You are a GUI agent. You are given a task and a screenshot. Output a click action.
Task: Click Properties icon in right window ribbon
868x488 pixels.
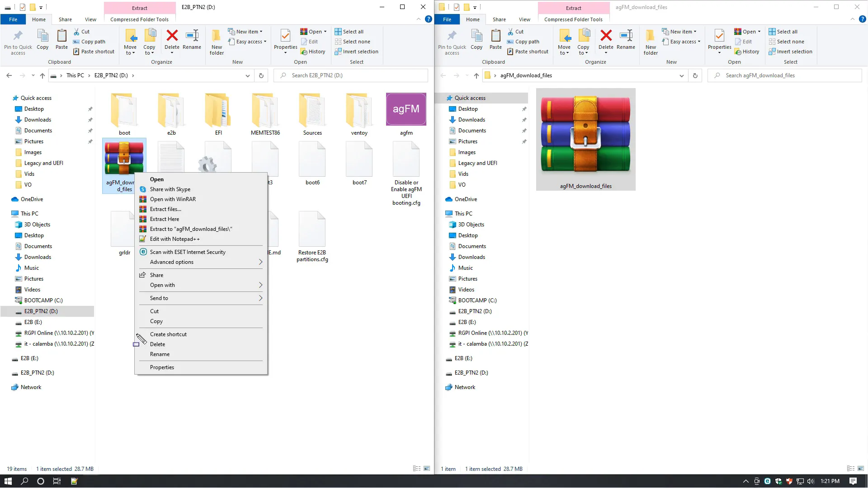(719, 36)
